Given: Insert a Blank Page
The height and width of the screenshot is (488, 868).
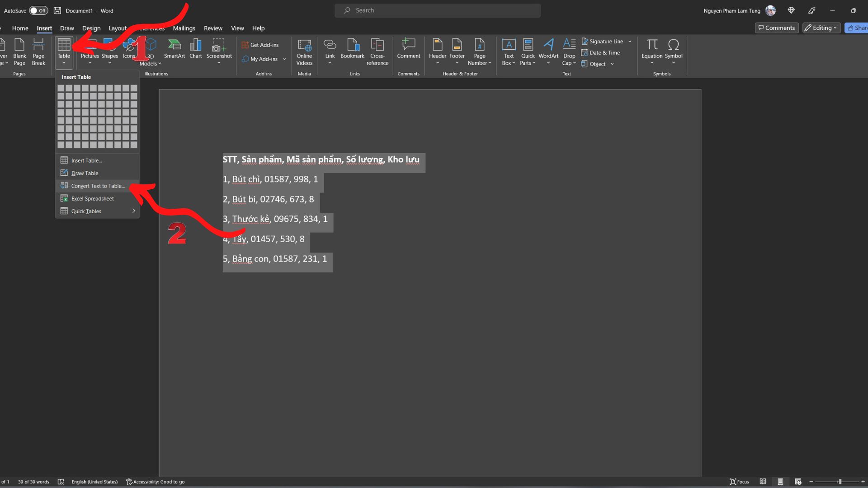Looking at the screenshot, I should point(19,52).
